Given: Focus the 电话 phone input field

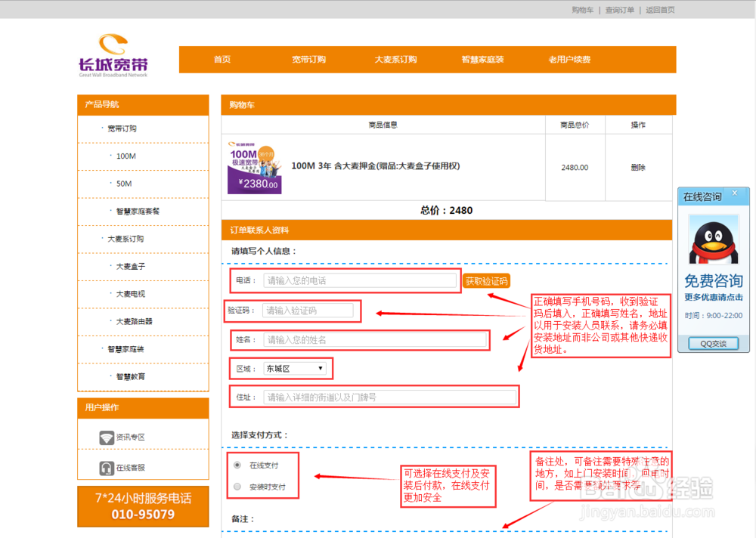Looking at the screenshot, I should coord(360,280).
